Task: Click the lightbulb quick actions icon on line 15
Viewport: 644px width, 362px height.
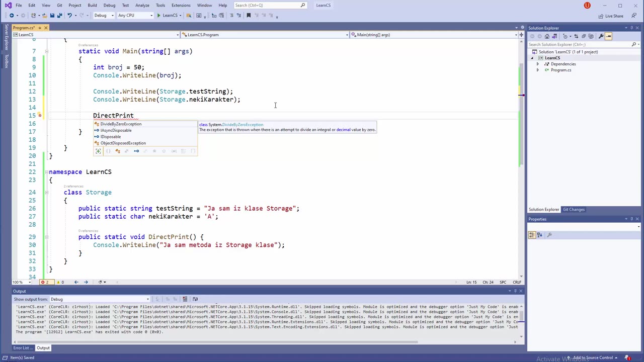Action: click(x=39, y=115)
